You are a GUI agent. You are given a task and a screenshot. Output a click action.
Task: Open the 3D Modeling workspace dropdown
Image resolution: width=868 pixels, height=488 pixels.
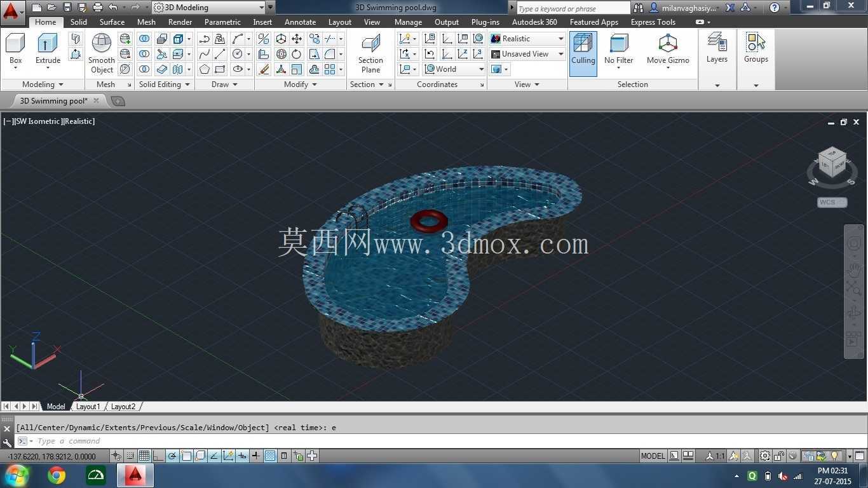[x=210, y=8]
